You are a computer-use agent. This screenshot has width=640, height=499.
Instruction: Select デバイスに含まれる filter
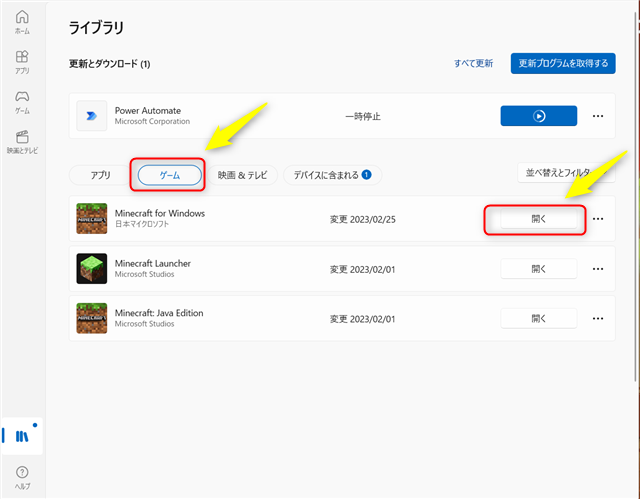click(x=328, y=175)
